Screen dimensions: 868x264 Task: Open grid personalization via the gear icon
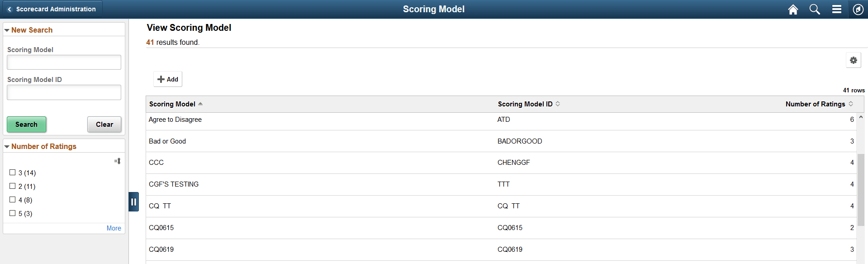(853, 59)
